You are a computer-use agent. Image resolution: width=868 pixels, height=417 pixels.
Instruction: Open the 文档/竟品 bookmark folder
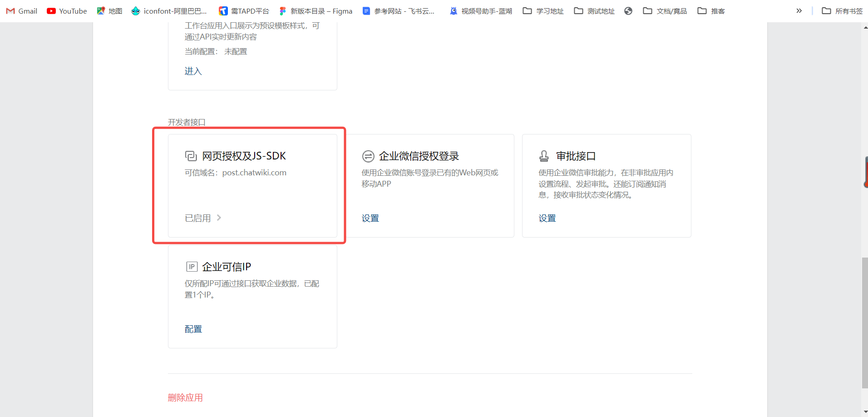point(665,11)
